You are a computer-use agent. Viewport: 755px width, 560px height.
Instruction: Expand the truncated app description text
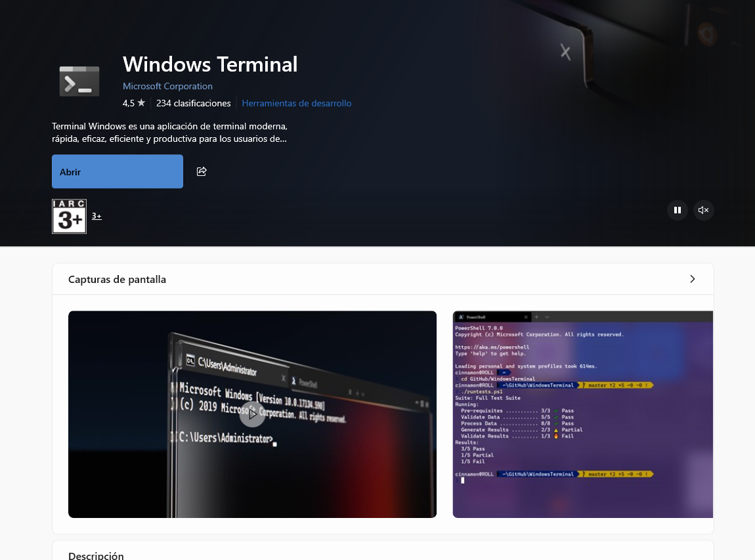coord(169,133)
